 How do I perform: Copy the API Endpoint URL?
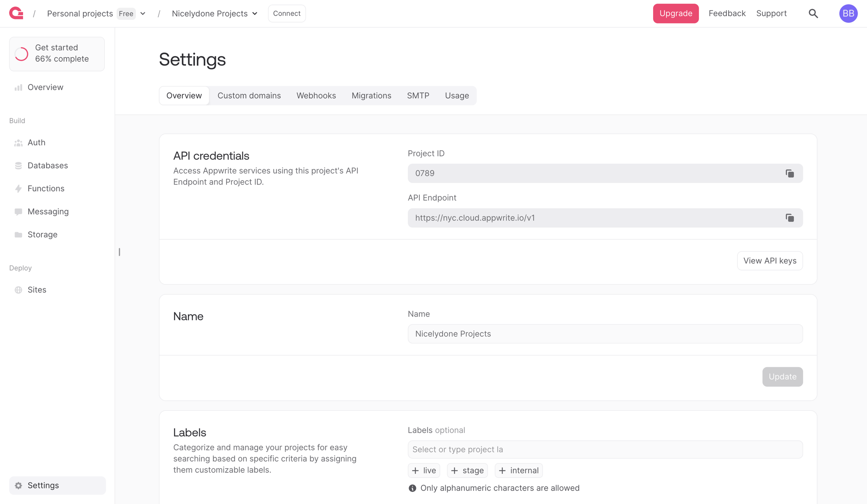790,218
